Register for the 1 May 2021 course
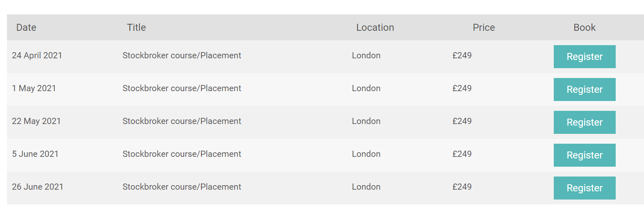Viewport: 644px width, 218px height. click(585, 89)
